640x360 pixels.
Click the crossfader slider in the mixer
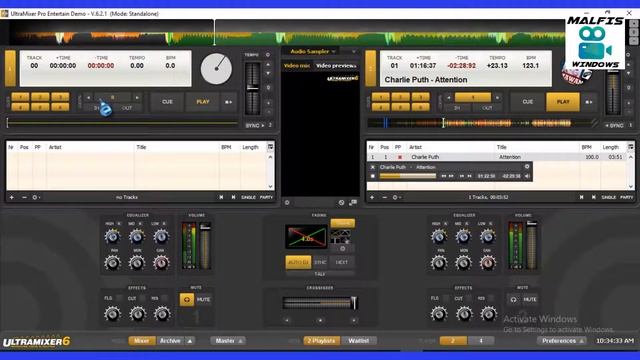[x=320, y=302]
